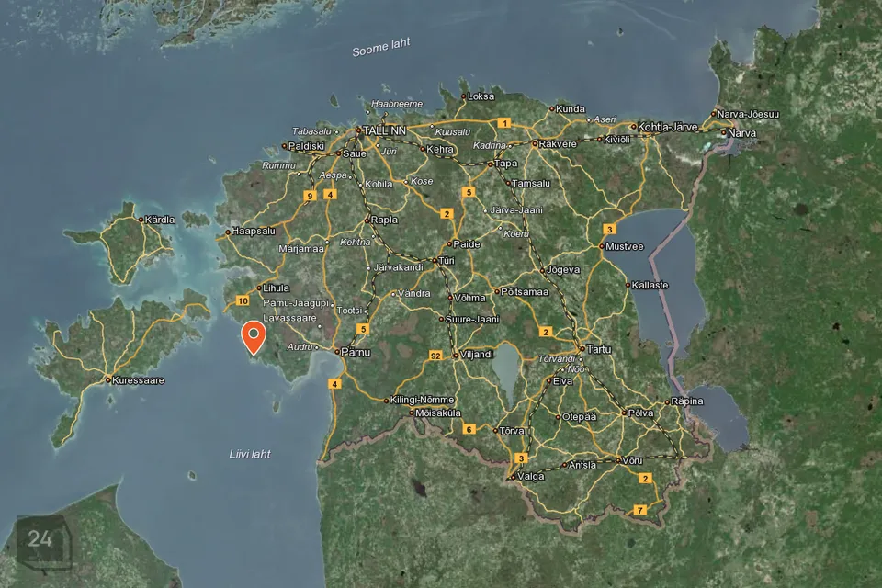The width and height of the screenshot is (882, 588).
Task: Click the Liivi laht water label
Action: [x=250, y=454]
